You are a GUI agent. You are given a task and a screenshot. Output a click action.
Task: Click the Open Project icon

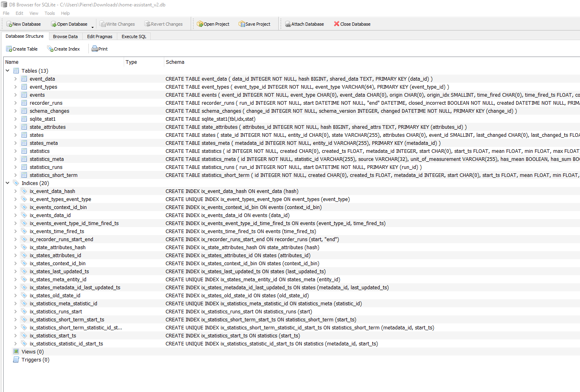coord(200,24)
